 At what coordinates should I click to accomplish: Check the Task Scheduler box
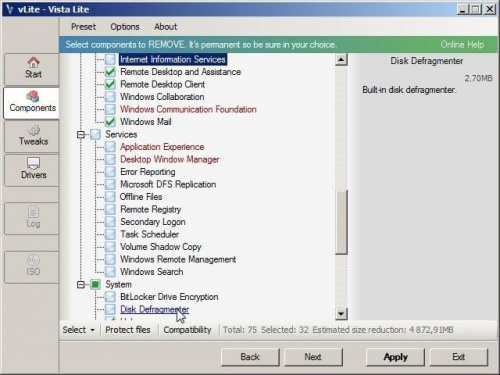point(110,234)
